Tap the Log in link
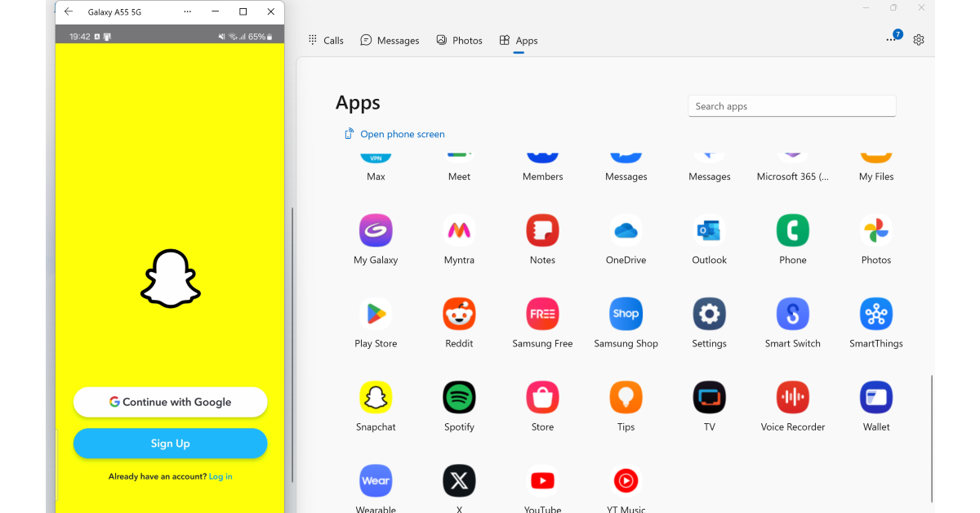980x513 pixels. click(220, 476)
